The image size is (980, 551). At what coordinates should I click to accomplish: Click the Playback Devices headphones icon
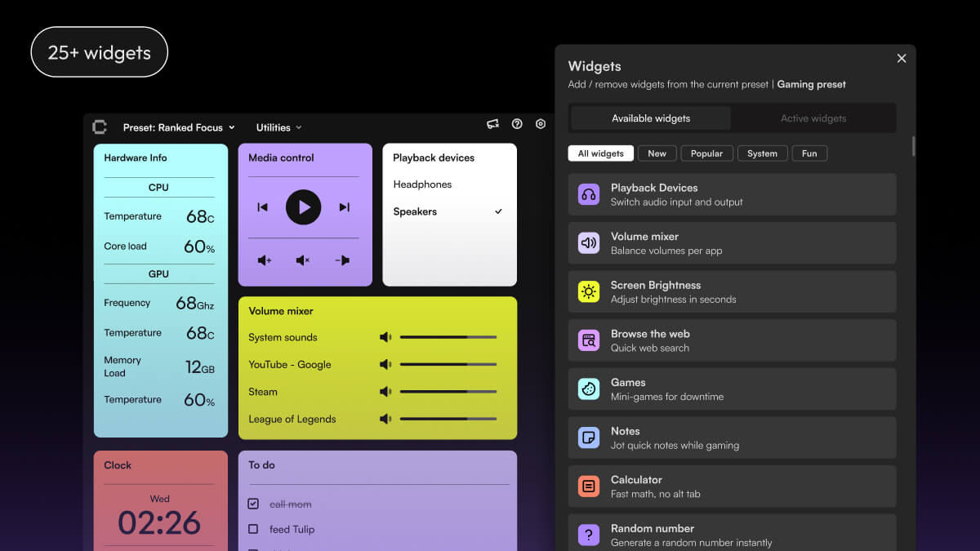[589, 194]
